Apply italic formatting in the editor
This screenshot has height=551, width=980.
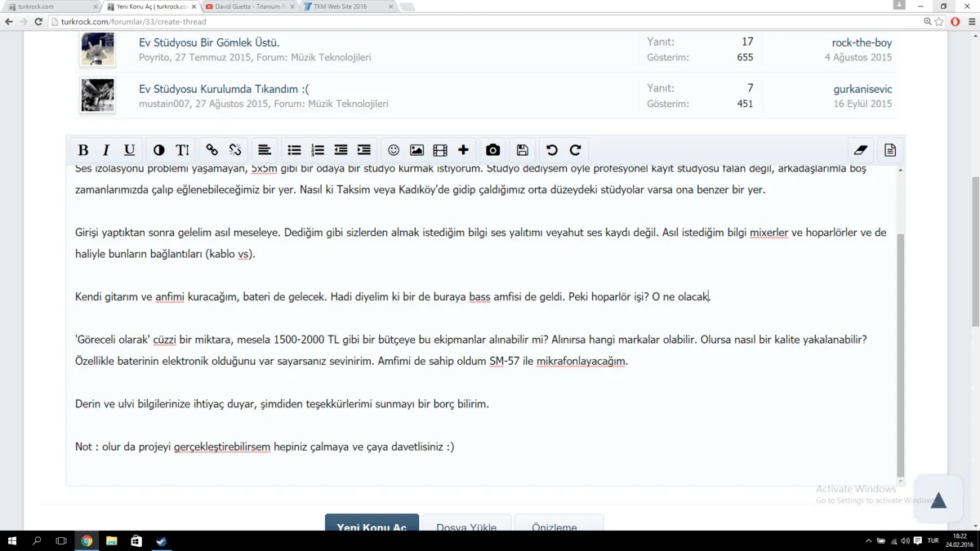point(105,150)
